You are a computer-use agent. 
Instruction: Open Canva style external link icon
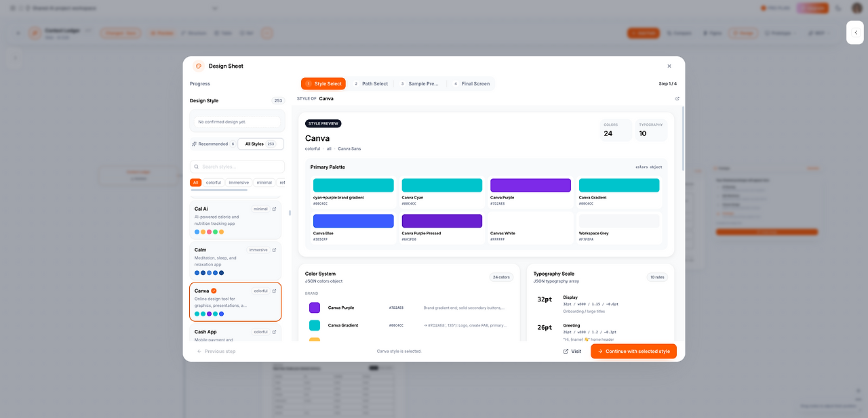[x=274, y=291]
